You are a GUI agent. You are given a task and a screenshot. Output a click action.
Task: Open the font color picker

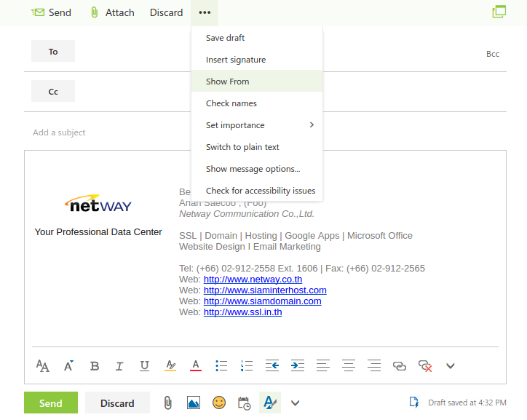click(x=195, y=366)
